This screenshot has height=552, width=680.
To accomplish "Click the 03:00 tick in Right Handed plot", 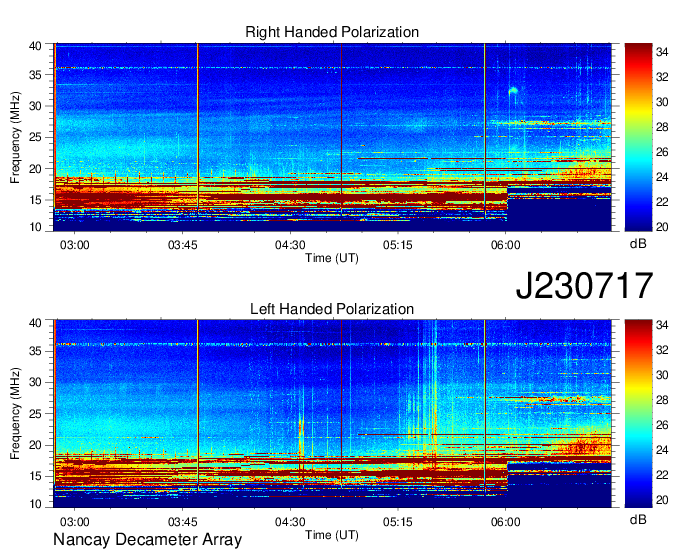I will coord(75,245).
